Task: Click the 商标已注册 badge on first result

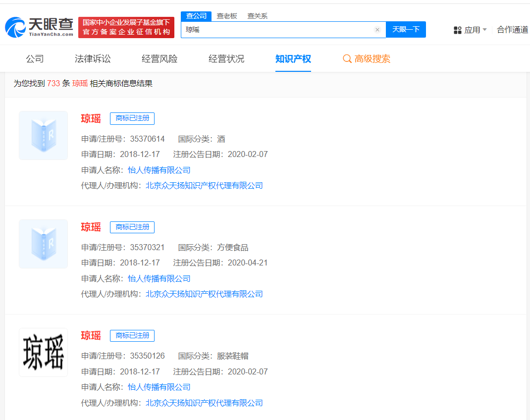Action: point(132,118)
